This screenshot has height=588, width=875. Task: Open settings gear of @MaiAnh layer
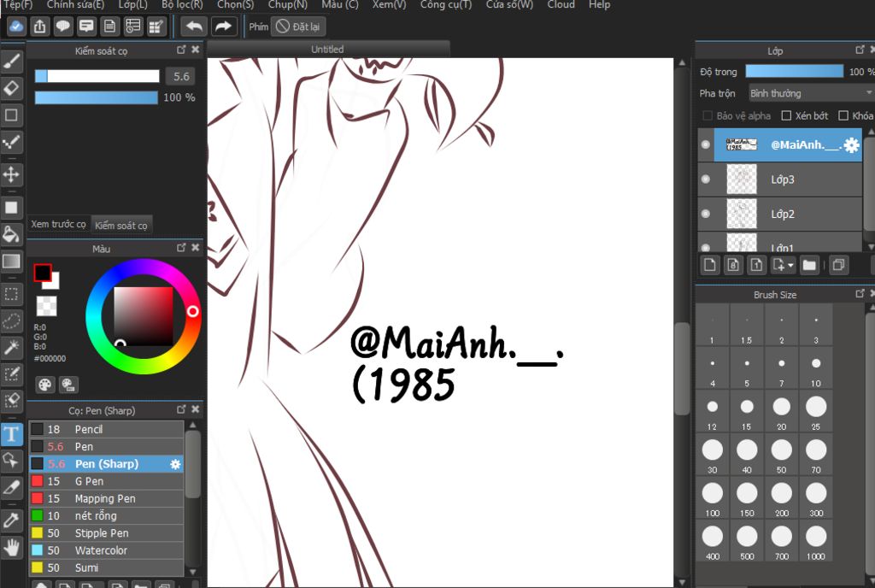click(851, 145)
